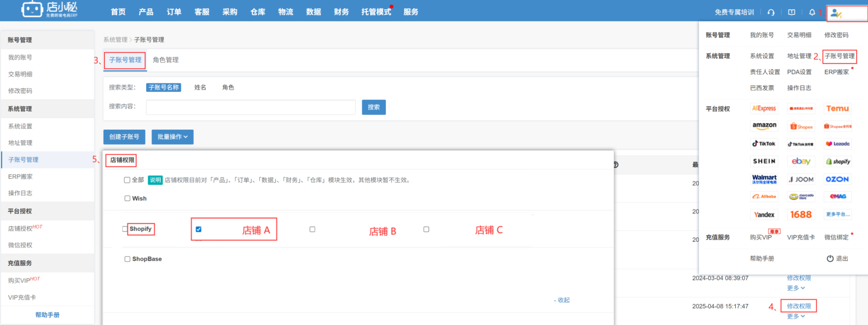The height and width of the screenshot is (325, 868).
Task: Expand the 批量操作 dropdown
Action: click(x=172, y=137)
